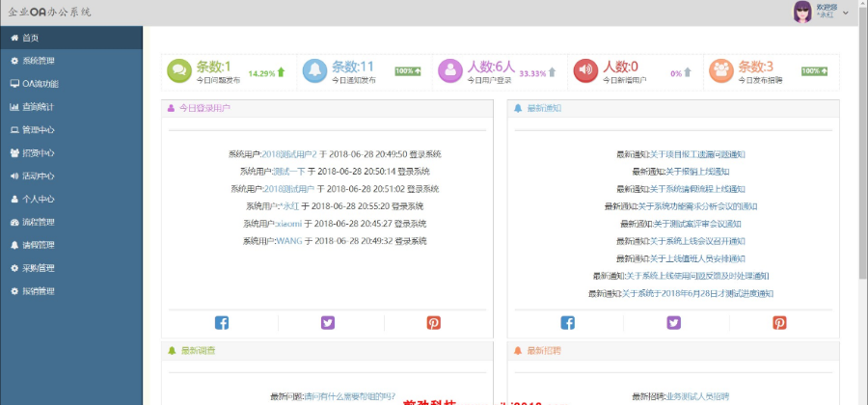The image size is (868, 405).
Task: Open the user link 2018测试用户2
Action: [x=289, y=154]
